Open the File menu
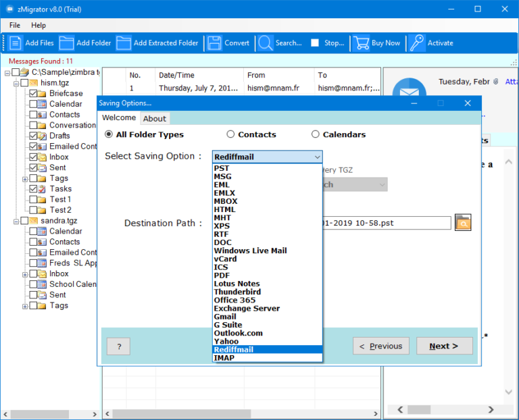This screenshot has height=420, width=519. (15, 25)
